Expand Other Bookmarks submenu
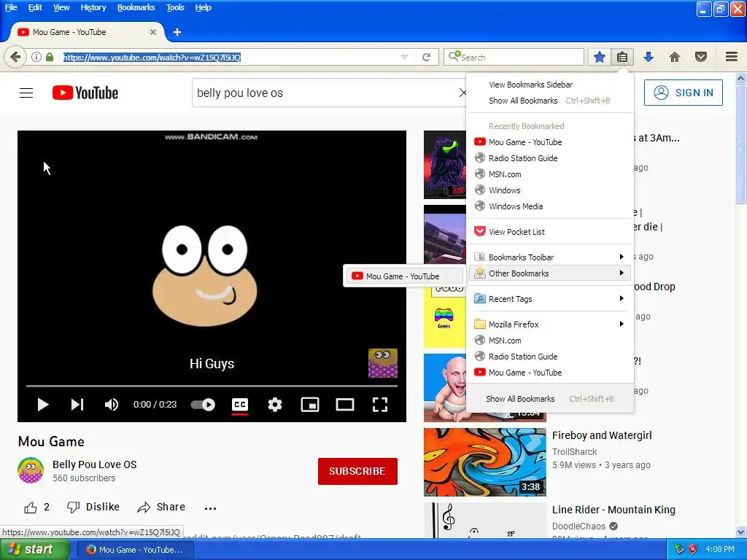Viewport: 747px width, 560px height. 550,273
